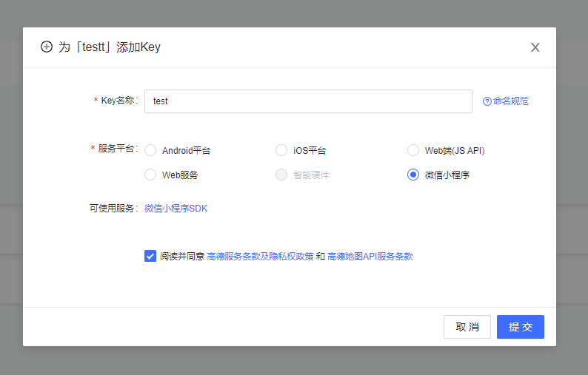588x375 pixels.
Task: Click the plus circle icon in dialog title
Action: coord(47,47)
